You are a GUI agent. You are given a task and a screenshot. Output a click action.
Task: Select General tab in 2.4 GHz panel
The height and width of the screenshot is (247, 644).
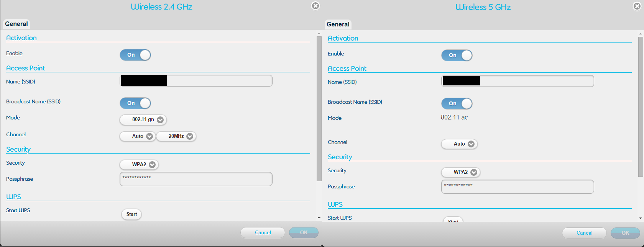point(16,24)
